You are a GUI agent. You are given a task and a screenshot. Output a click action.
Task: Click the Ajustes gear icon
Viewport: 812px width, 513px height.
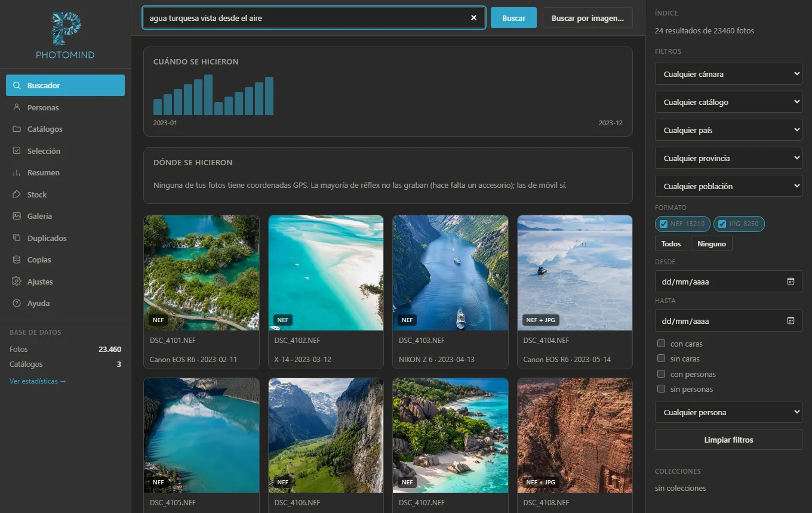(x=17, y=282)
